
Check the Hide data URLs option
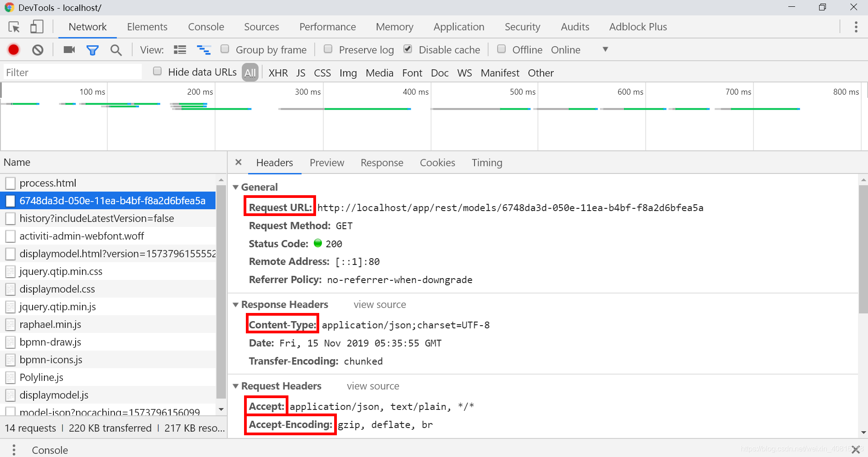click(157, 71)
